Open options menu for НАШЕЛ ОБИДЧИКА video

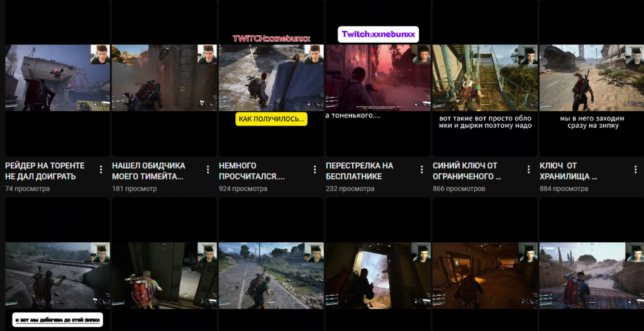click(208, 170)
